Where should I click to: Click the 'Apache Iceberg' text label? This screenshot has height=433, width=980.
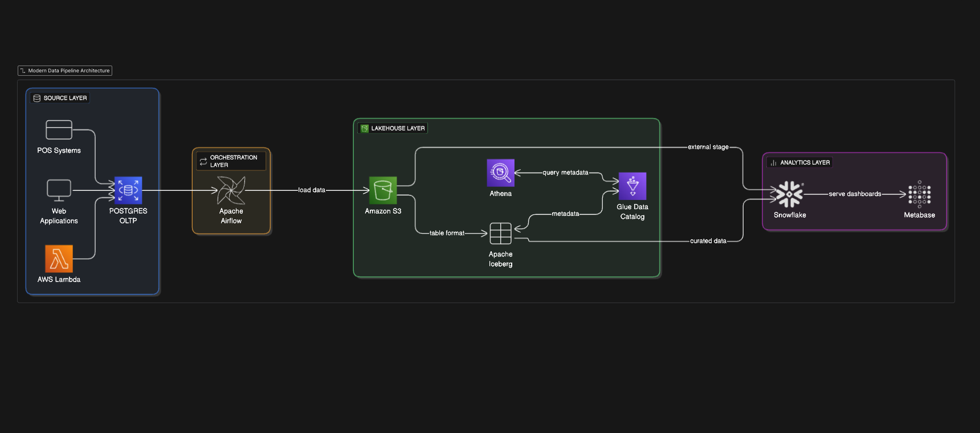coord(501,259)
